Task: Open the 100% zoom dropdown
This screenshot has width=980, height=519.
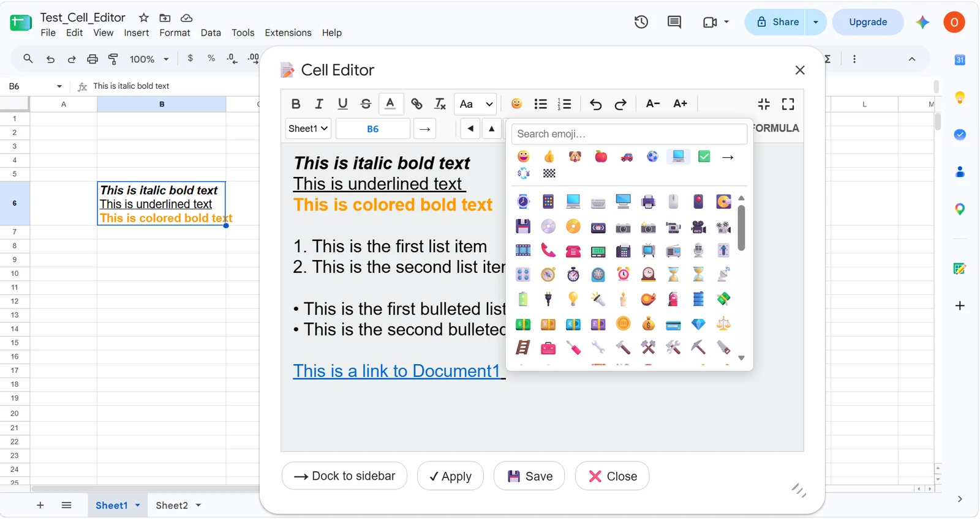Action: 149,59
